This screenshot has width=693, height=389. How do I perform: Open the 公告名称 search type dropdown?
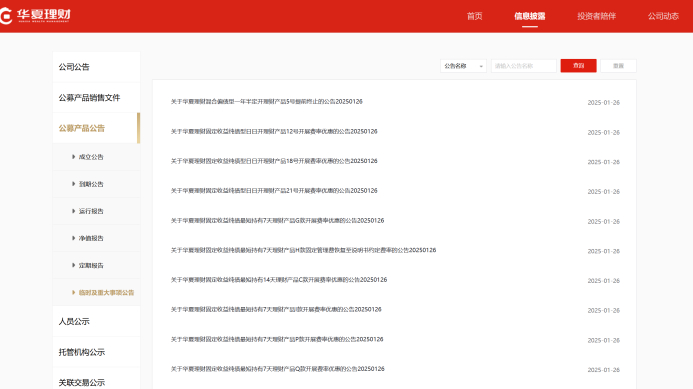tap(463, 66)
